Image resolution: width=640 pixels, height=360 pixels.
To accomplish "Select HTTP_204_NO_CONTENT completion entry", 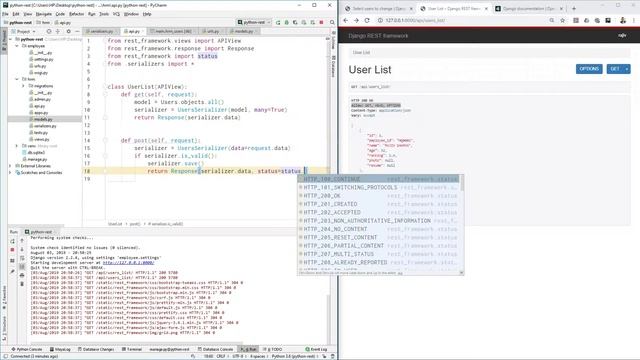I will click(378, 229).
